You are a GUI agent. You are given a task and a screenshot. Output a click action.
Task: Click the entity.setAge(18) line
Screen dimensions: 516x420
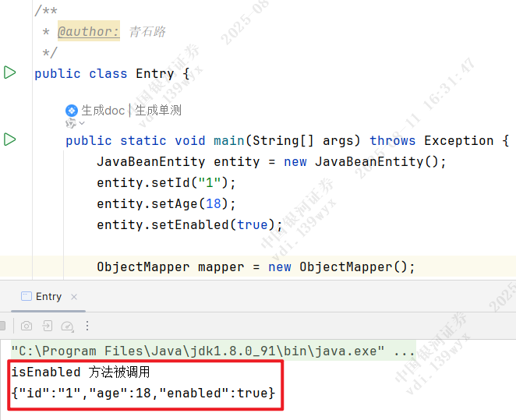coord(166,203)
